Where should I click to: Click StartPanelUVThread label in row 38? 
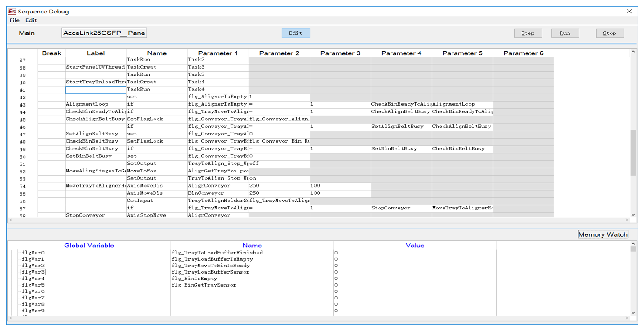[x=96, y=67]
